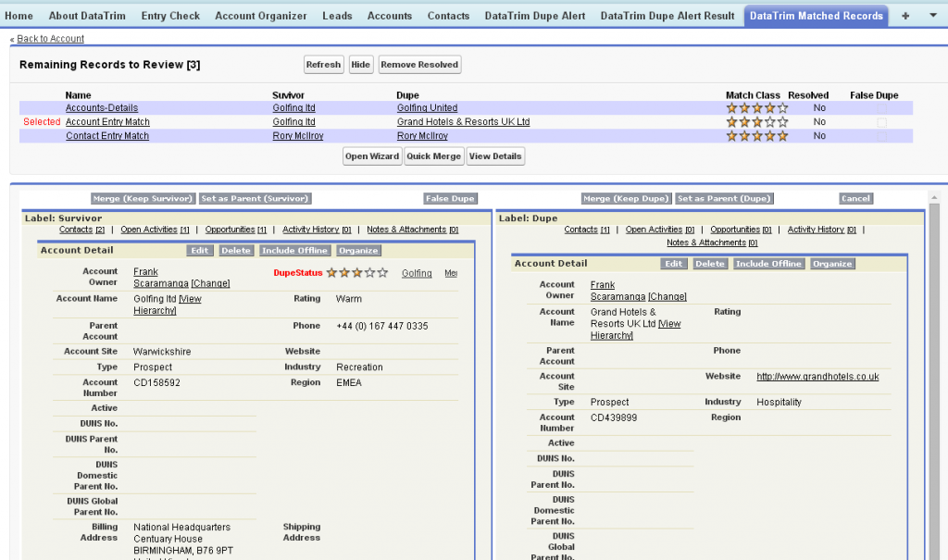Viewport: 948px width, 560px height.
Task: Mark Contact Entry Match as False Dupe
Action: pyautogui.click(x=881, y=136)
